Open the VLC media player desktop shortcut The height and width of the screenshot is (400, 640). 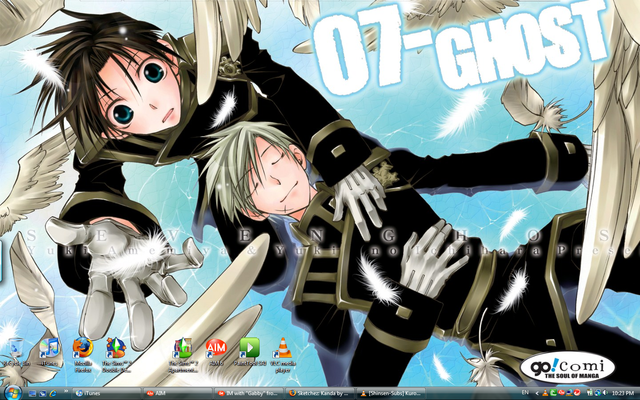pyautogui.click(x=282, y=355)
